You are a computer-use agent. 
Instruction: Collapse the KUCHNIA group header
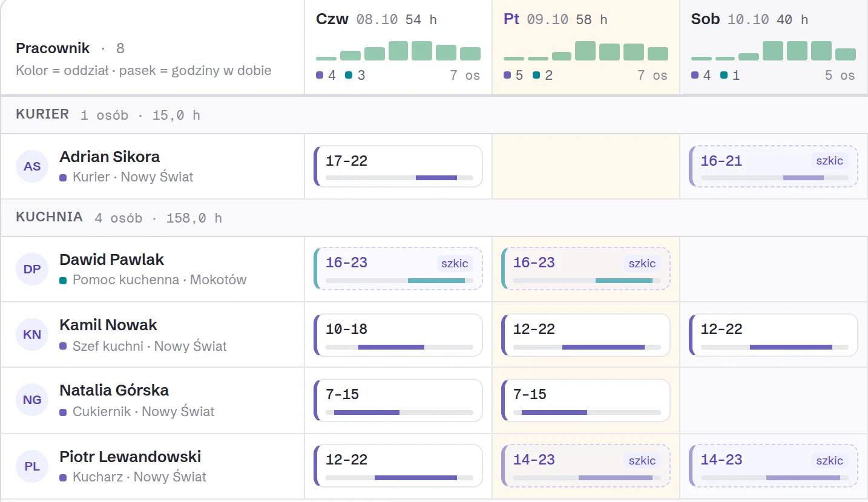point(434,218)
